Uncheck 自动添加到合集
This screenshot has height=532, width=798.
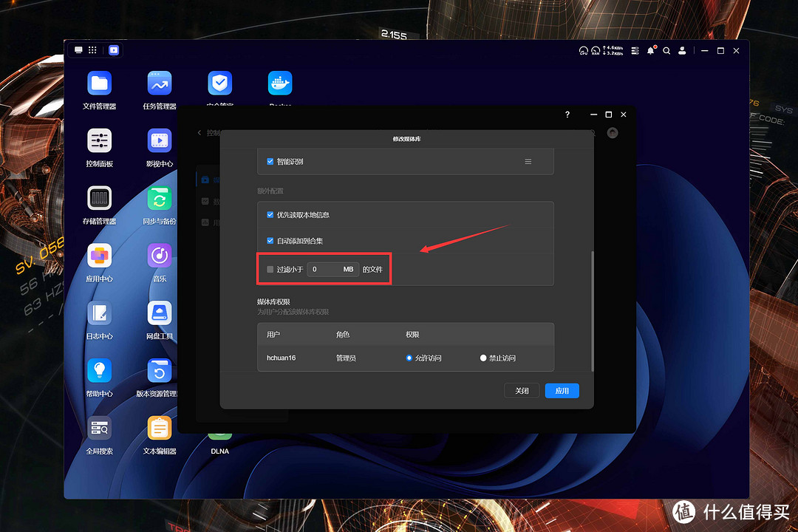point(270,241)
